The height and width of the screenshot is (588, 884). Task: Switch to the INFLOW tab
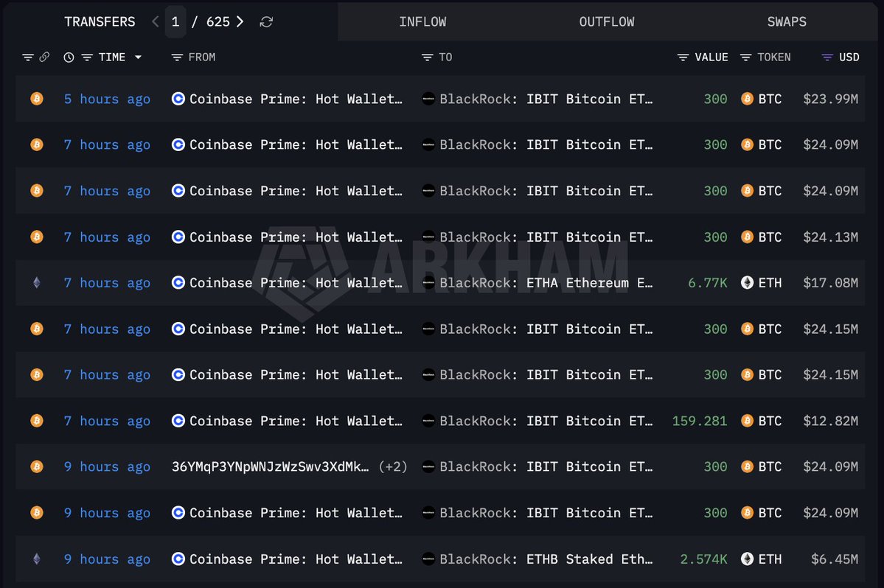click(x=423, y=22)
